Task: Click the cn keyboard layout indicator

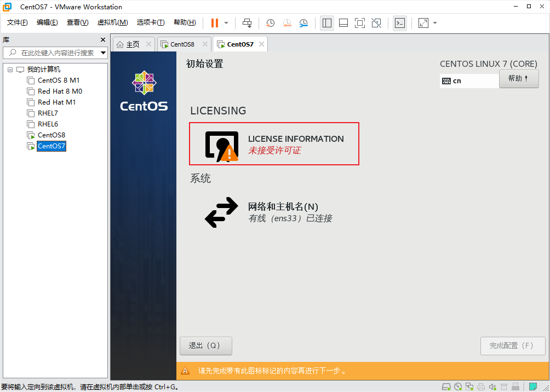Action: point(469,80)
